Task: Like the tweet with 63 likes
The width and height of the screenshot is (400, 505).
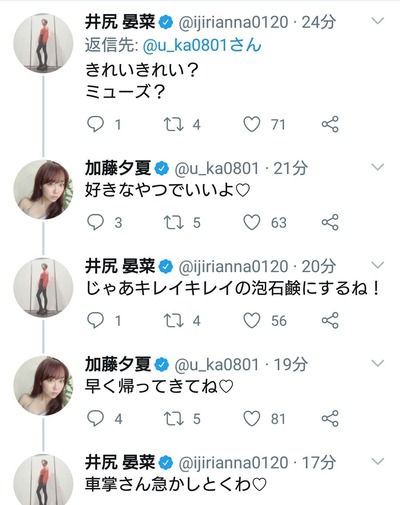Action: 252,222
